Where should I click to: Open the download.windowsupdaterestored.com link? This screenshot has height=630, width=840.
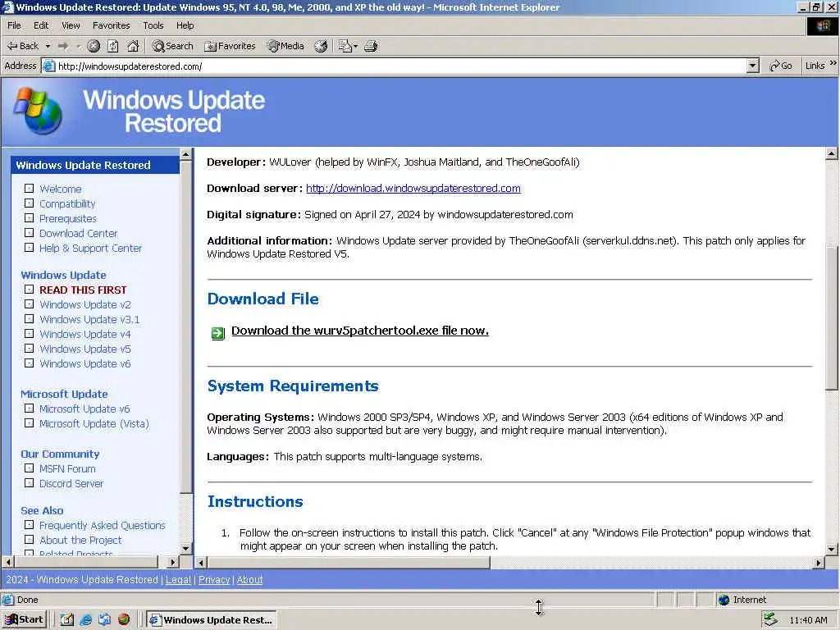(x=413, y=188)
